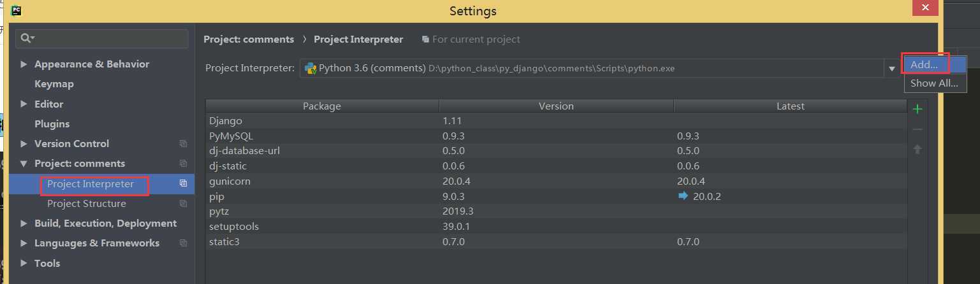Screen dimensions: 980x284
Task: Open the Keymap settings page
Action: 54,84
